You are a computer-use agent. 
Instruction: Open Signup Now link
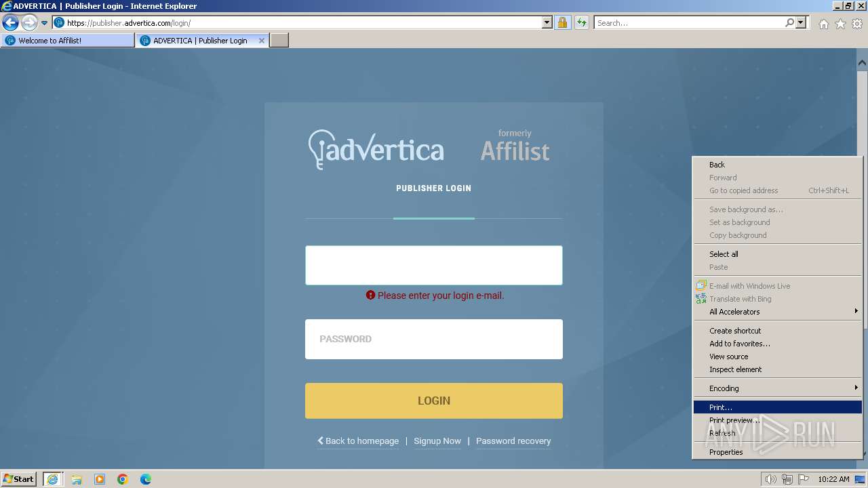[x=437, y=441]
